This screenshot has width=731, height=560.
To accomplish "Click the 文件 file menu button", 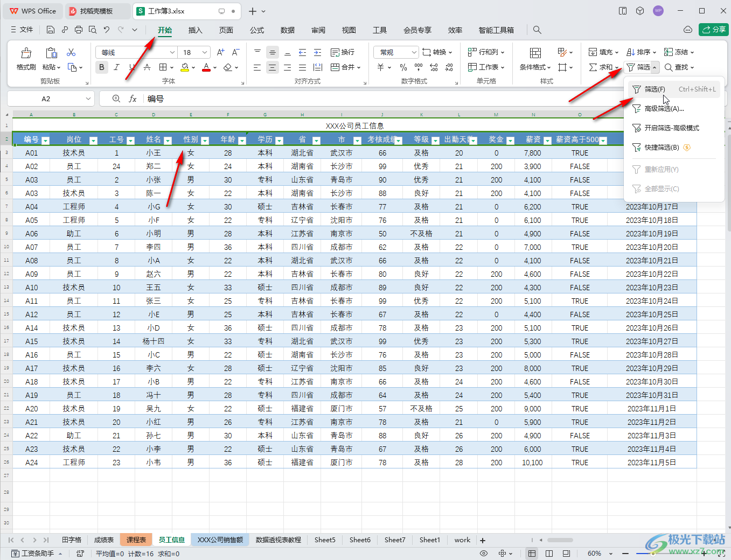I will 22,30.
